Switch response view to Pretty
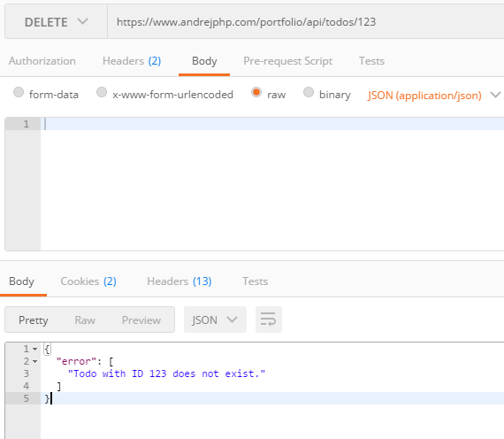 pyautogui.click(x=33, y=320)
